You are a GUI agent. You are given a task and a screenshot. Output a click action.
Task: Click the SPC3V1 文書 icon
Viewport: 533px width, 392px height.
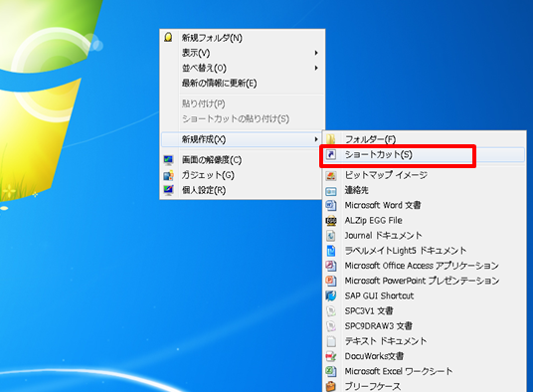[331, 311]
